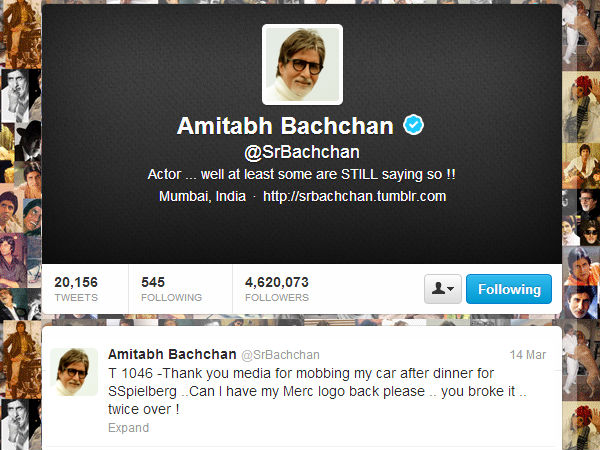The height and width of the screenshot is (450, 600).
Task: Click the Amitabh Bachchan profile header name
Action: [x=285, y=126]
